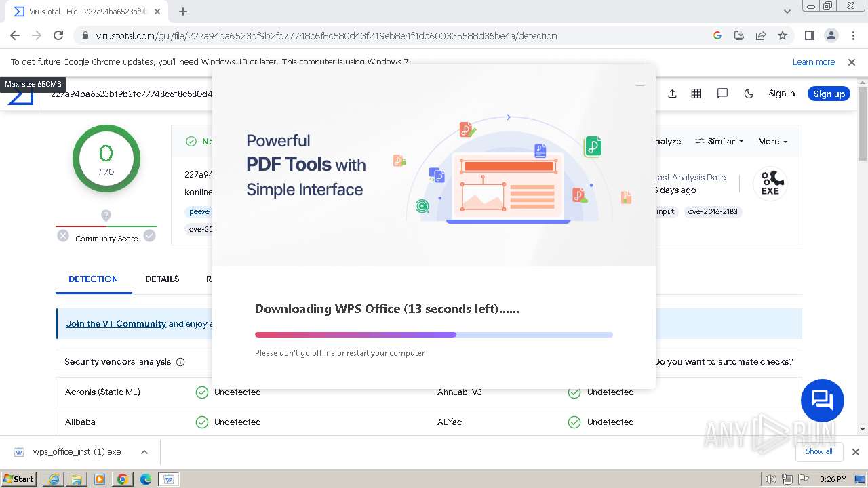The height and width of the screenshot is (488, 868).
Task: Expand the Similar dropdown
Action: [719, 142]
